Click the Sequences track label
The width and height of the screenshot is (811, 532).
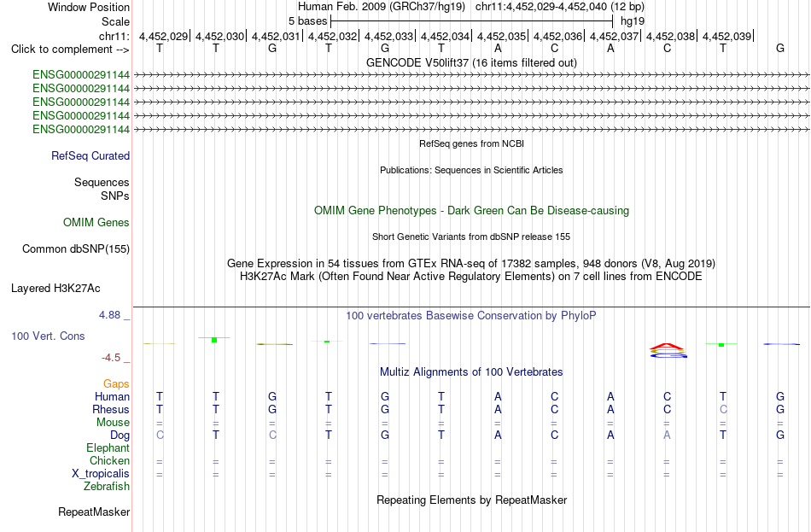coord(102,182)
